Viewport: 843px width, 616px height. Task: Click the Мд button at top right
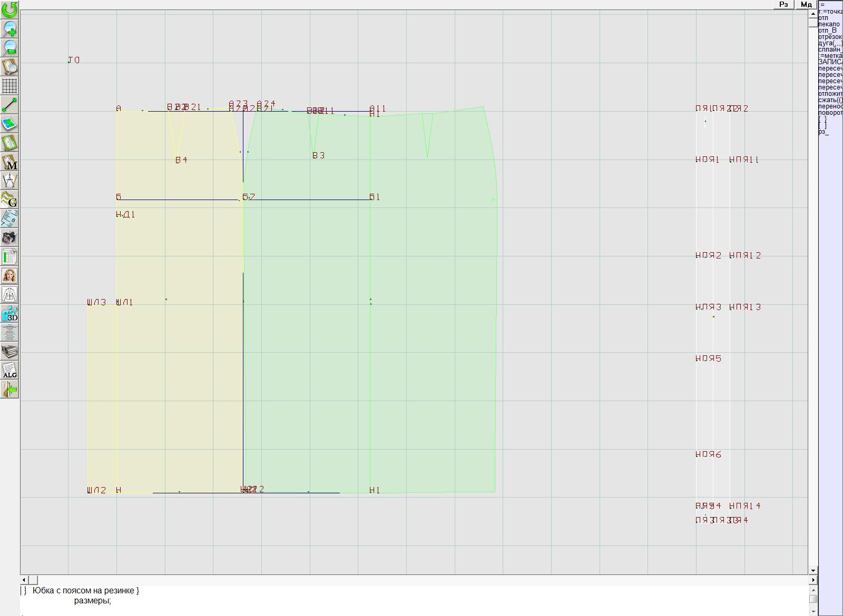(x=806, y=4)
